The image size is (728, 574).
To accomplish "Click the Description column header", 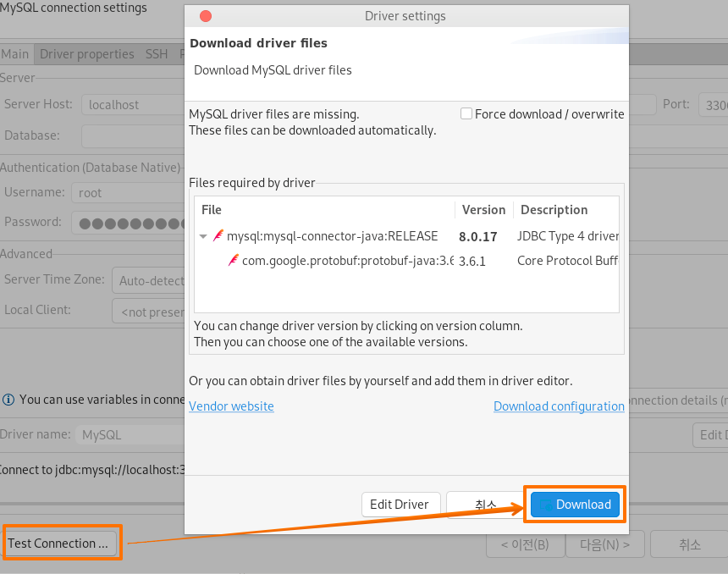I will coord(554,210).
